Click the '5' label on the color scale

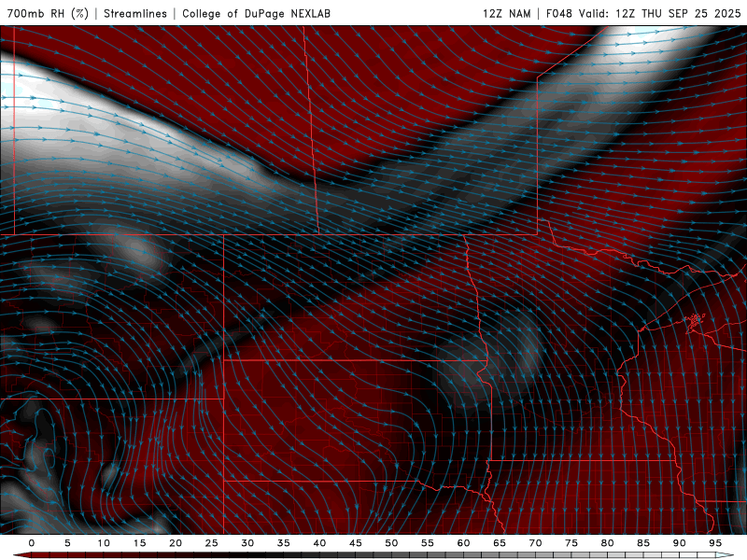tap(67, 543)
